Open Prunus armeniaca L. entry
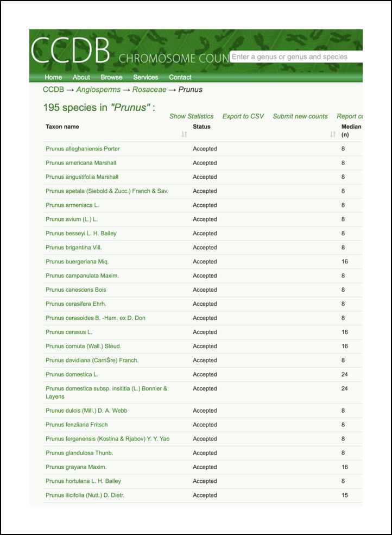The height and width of the screenshot is (535, 392). (72, 205)
